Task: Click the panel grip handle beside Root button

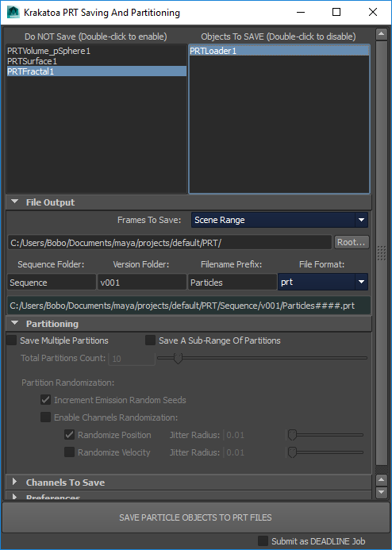Action: [x=381, y=253]
